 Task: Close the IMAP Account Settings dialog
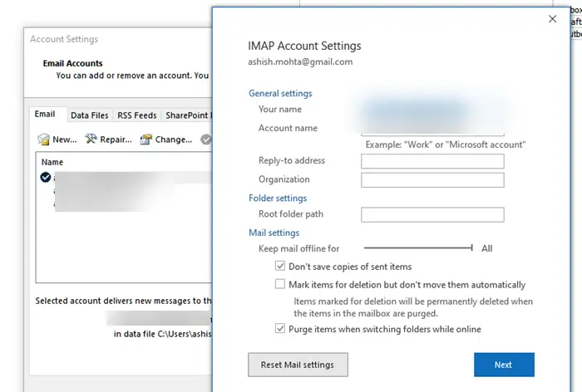[x=552, y=19]
